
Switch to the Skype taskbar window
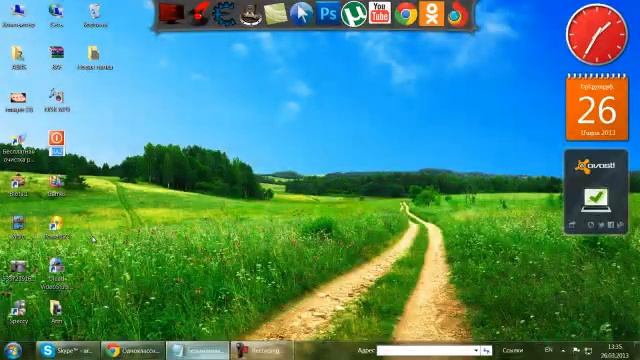pos(67,351)
